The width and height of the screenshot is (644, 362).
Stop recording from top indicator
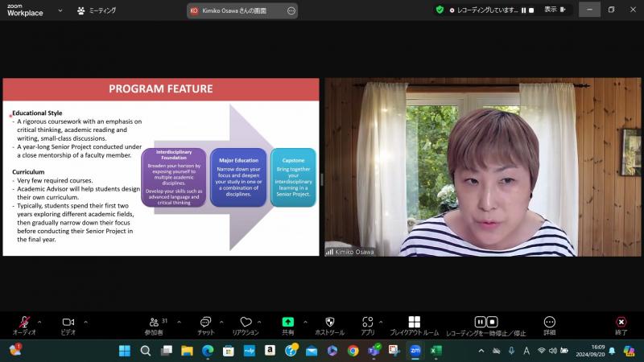pyautogui.click(x=531, y=10)
